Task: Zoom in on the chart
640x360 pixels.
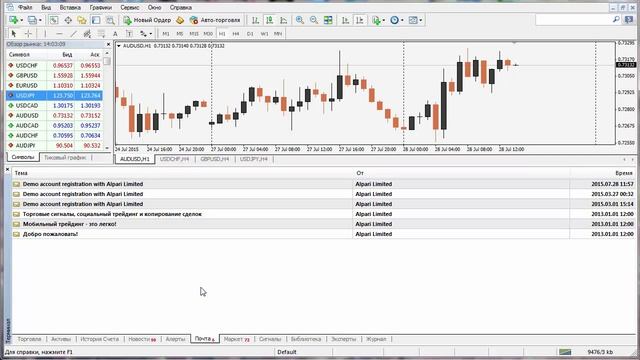Action: pos(300,20)
